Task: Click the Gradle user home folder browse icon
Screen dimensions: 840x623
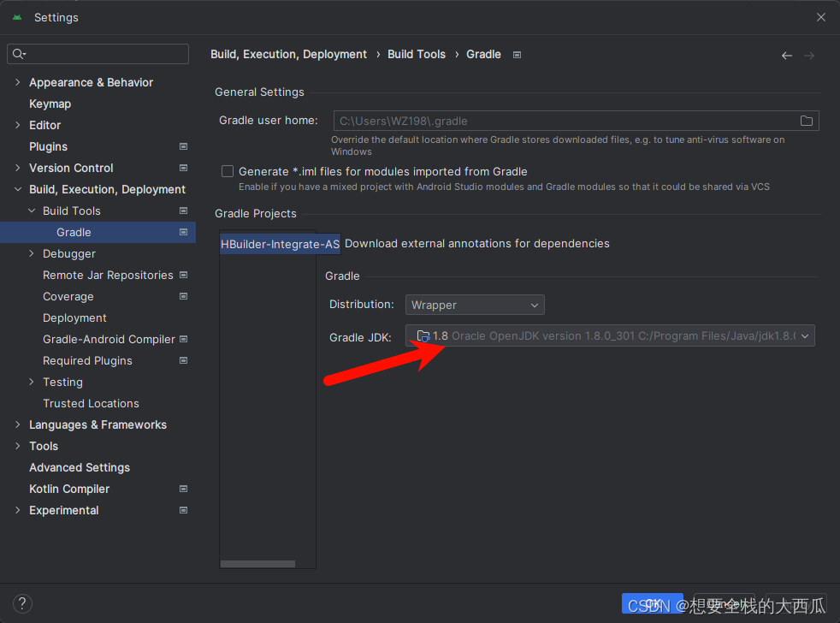Action: click(806, 121)
